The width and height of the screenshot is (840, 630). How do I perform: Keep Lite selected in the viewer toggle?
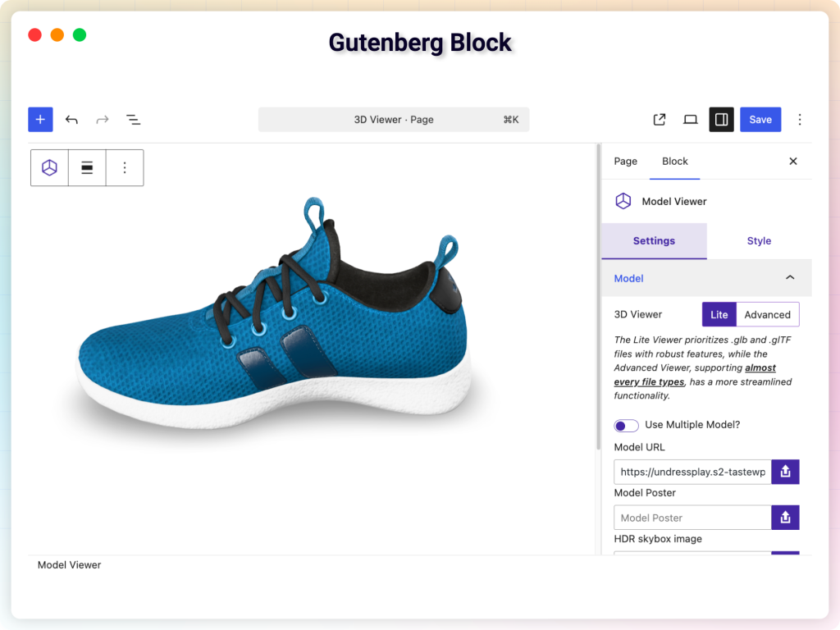pos(719,314)
